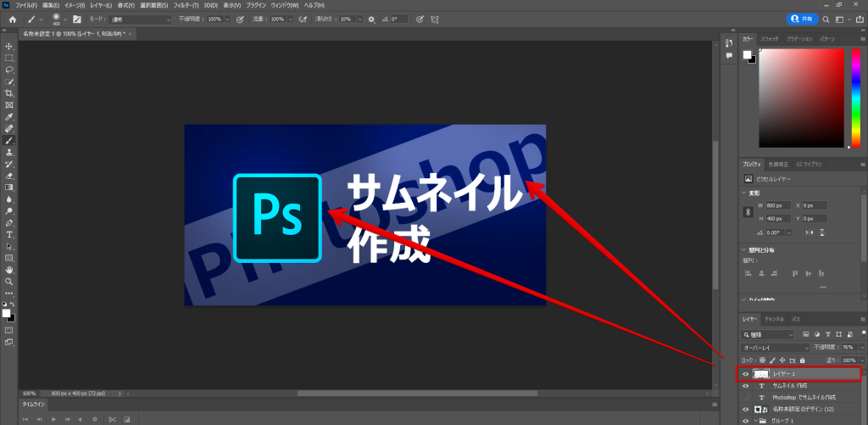Toggle lock all padlock icon
Screen dimensions: 868x425
pos(802,361)
